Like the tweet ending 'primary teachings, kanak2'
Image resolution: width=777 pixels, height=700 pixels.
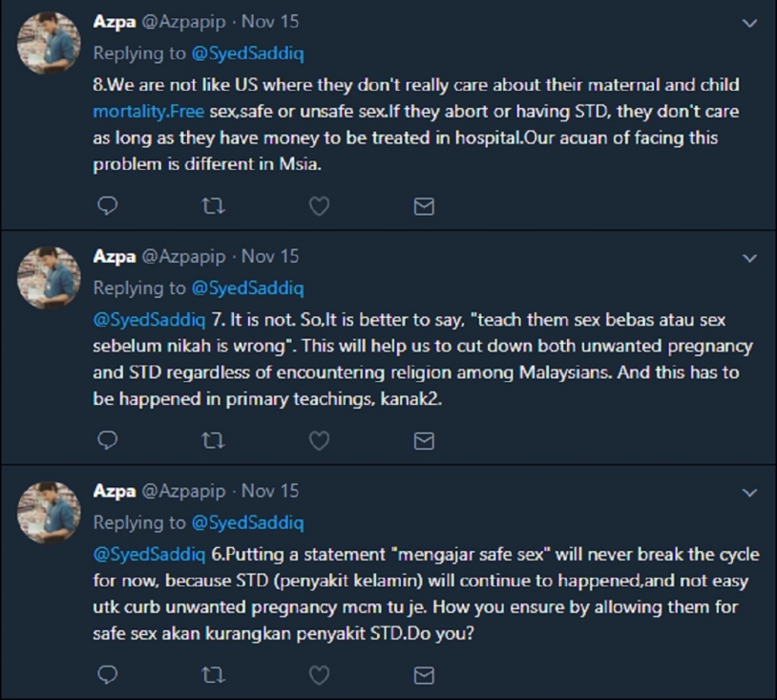319,440
